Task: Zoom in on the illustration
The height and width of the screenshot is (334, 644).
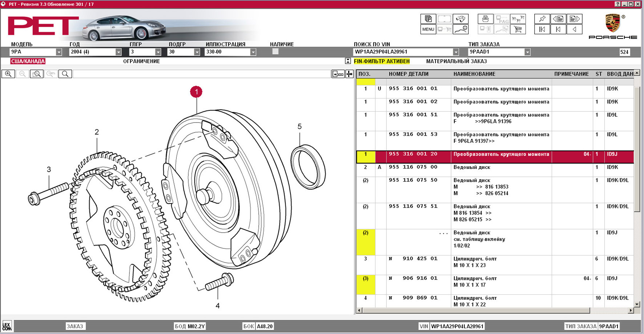Action: [8, 74]
